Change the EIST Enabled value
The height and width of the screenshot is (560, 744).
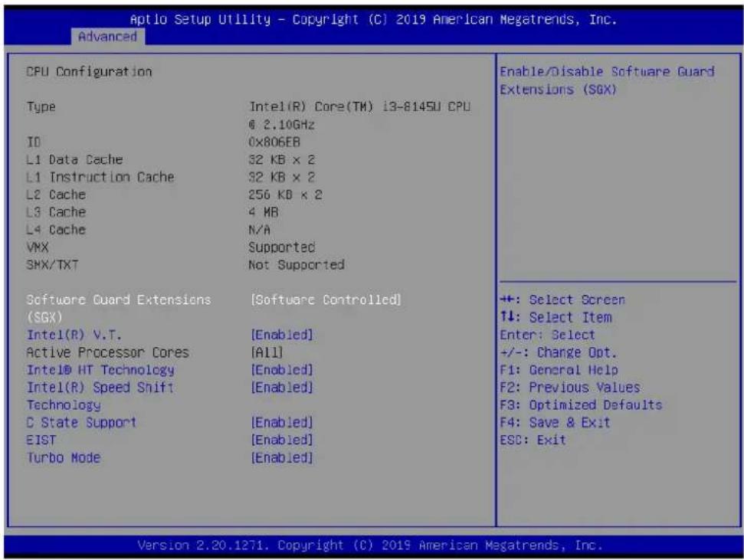click(282, 440)
